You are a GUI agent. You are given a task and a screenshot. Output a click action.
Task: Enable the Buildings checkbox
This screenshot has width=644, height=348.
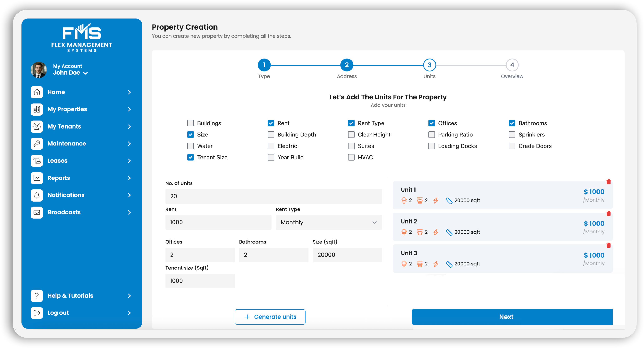tap(191, 123)
